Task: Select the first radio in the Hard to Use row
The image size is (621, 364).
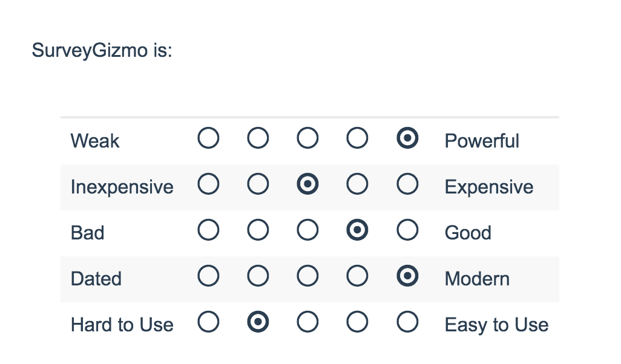Action: 208,322
